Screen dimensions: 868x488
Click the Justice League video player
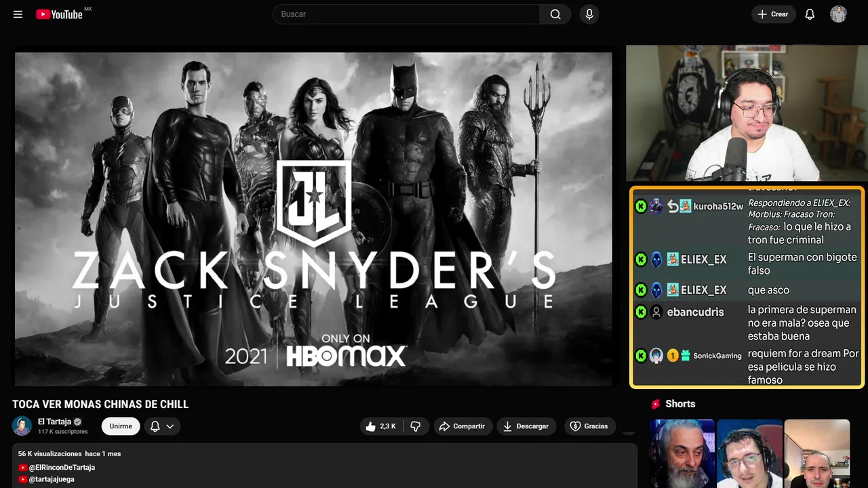click(x=313, y=219)
